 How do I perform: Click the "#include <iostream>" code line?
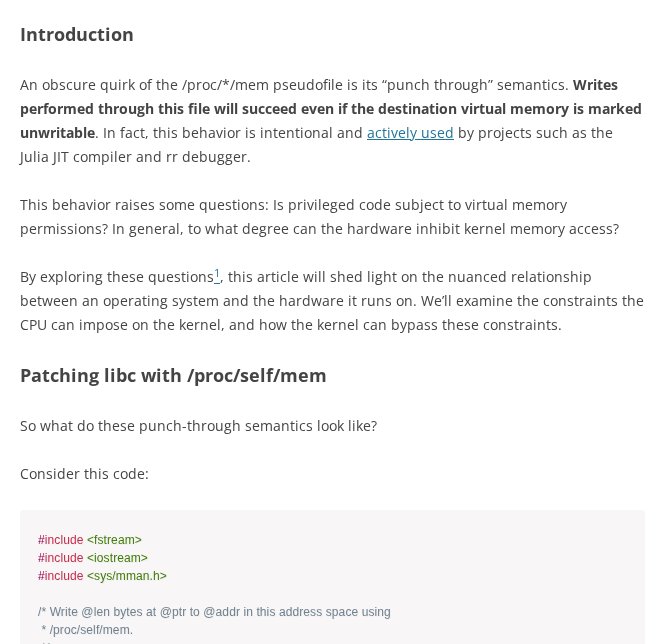93,558
